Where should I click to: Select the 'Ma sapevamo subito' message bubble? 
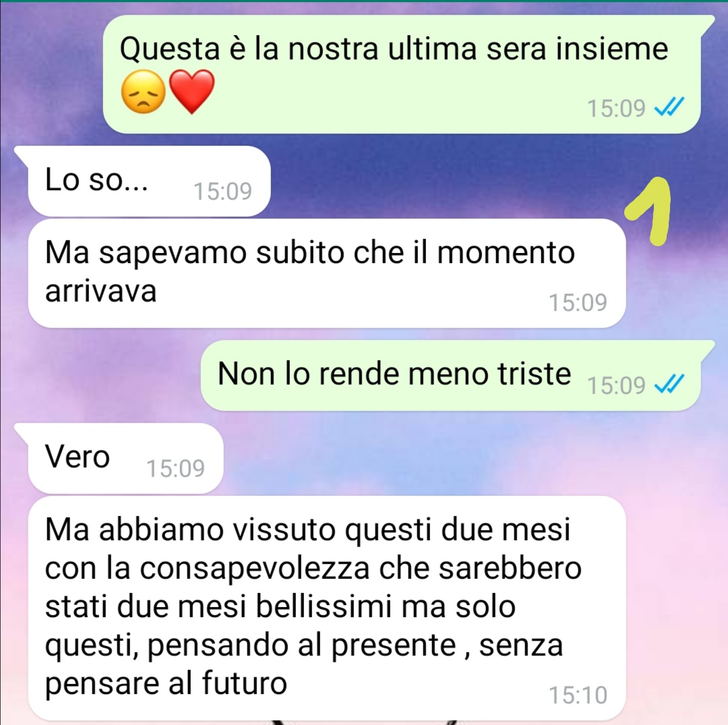(x=327, y=273)
